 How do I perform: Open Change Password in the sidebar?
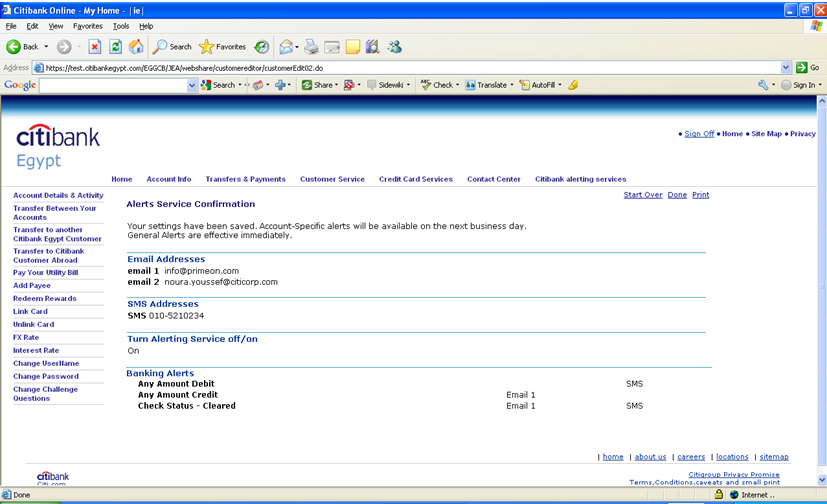pos(45,376)
